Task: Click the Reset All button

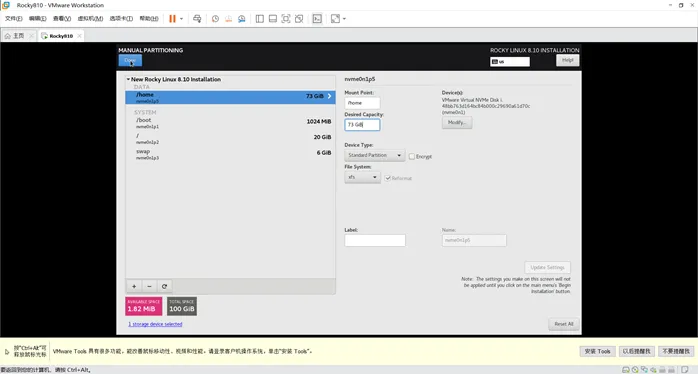Action: click(x=564, y=324)
